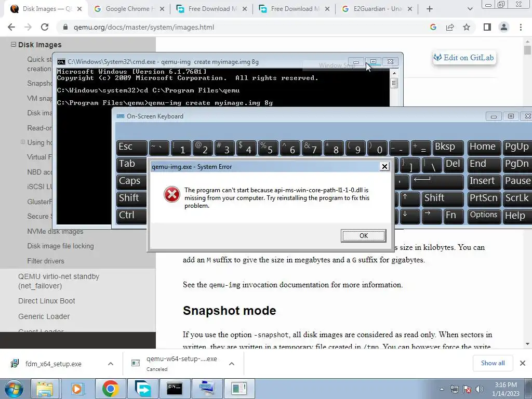
Task: Open options for canceled qemu-w64-setup download
Action: click(x=232, y=364)
